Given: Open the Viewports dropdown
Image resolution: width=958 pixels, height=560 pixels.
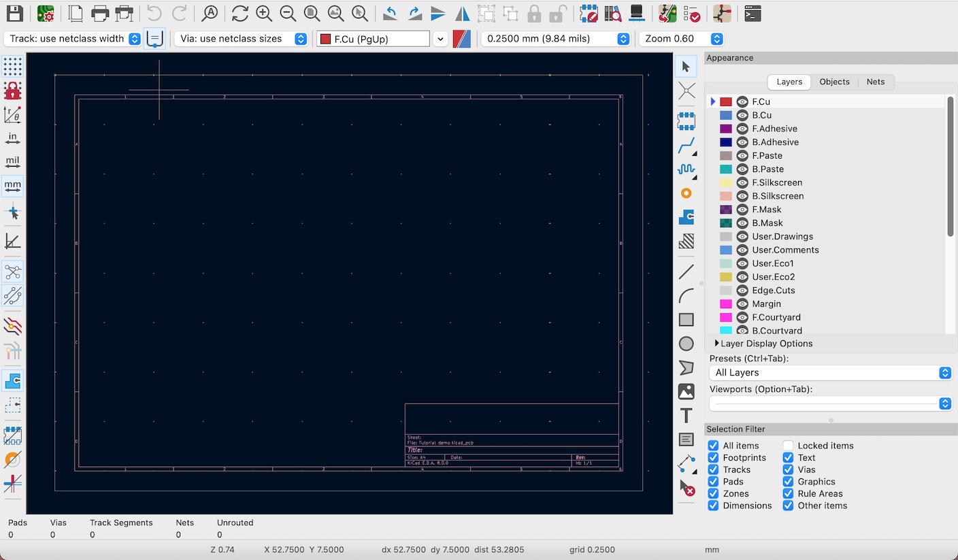Looking at the screenshot, I should 830,403.
